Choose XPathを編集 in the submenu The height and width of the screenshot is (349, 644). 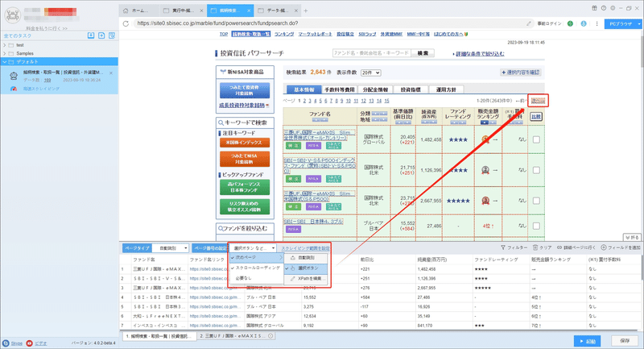[x=306, y=279]
